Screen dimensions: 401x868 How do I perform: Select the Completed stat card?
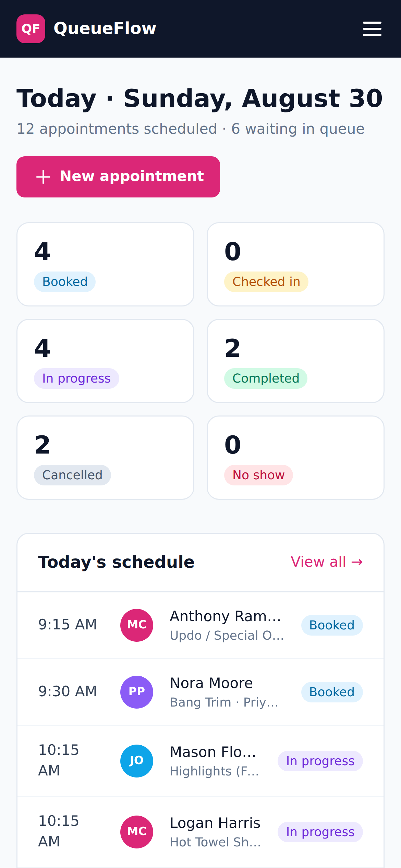coord(295,361)
